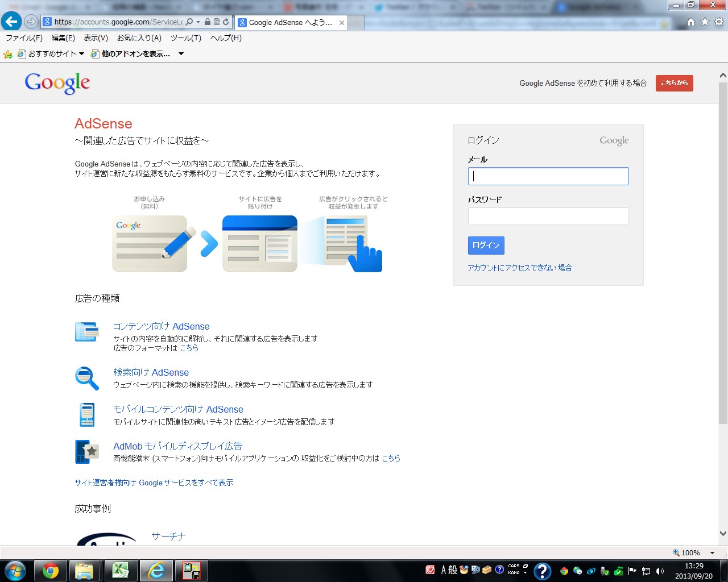Click the network tray icon
This screenshot has width=728, height=582.
646,571
